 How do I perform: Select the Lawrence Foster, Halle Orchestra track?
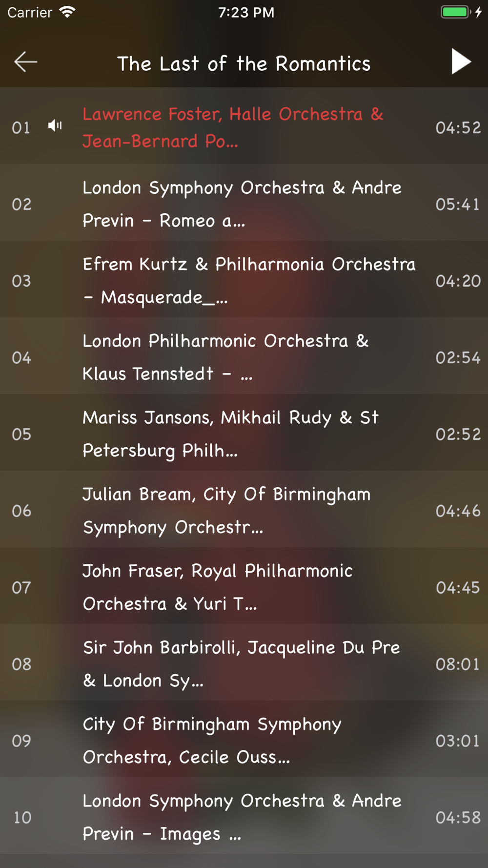coord(244,126)
